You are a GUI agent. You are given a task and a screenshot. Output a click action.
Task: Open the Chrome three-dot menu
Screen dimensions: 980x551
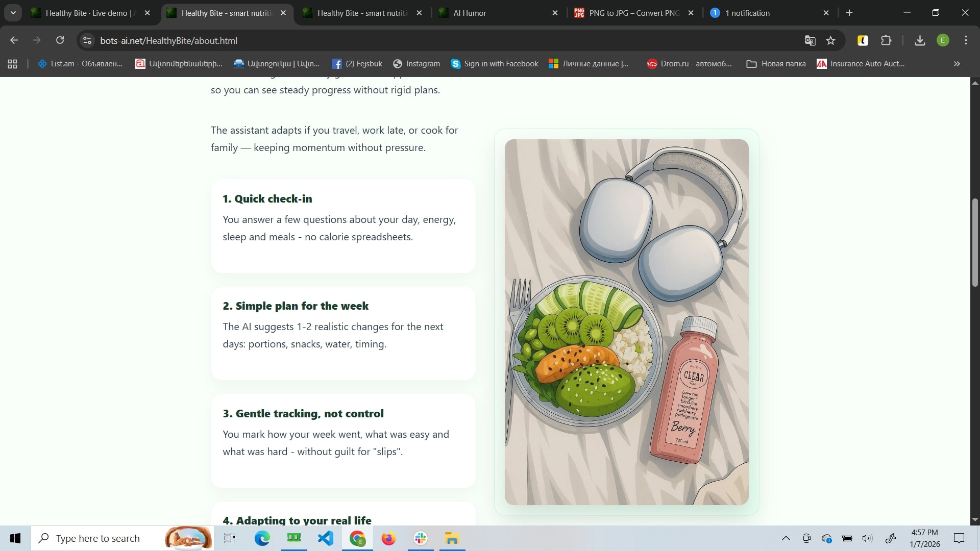966,41
